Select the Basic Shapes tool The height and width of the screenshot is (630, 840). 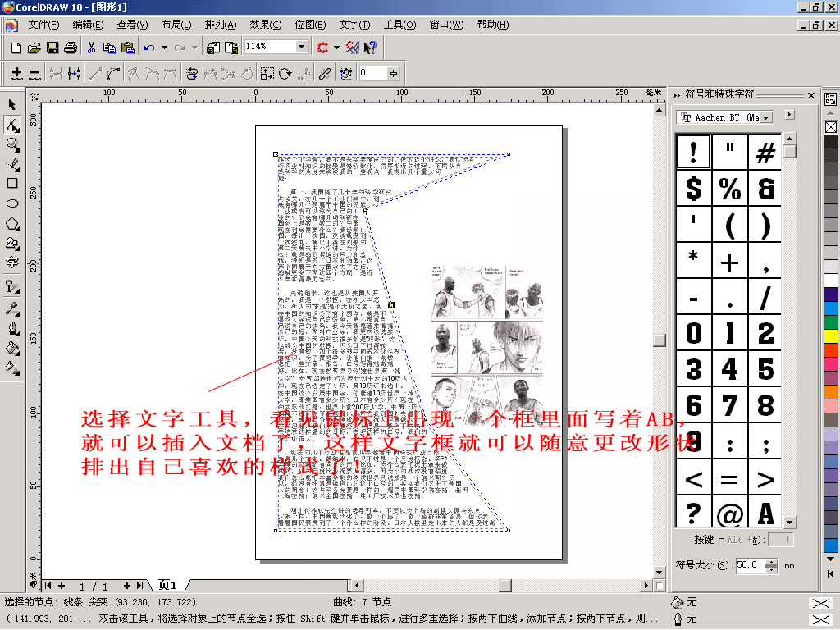tap(12, 243)
